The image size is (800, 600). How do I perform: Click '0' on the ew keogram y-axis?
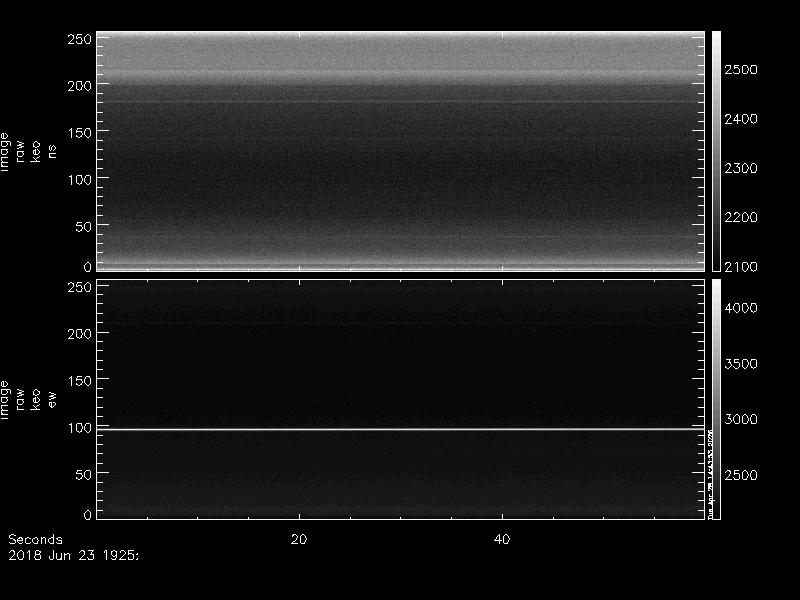pos(88,515)
